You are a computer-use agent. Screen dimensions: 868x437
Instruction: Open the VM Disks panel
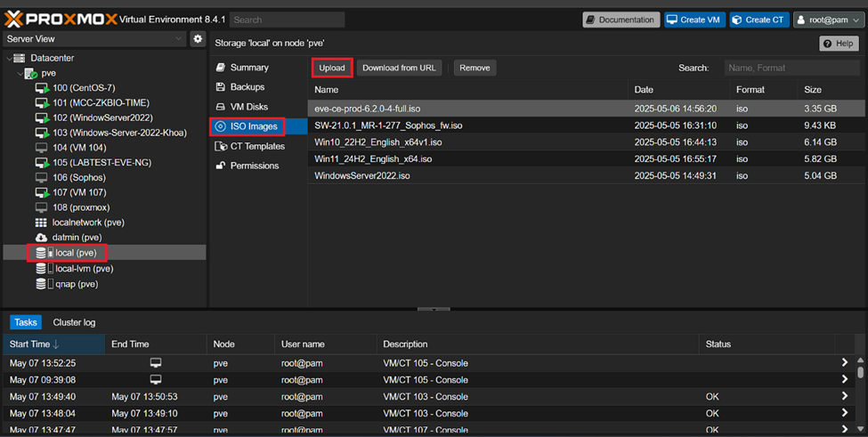click(248, 107)
